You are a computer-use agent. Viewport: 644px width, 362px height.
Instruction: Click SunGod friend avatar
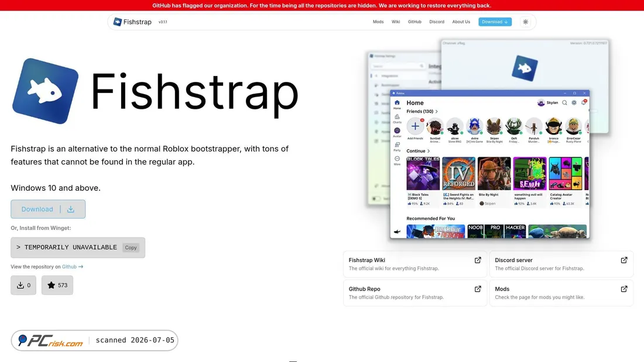click(x=435, y=126)
